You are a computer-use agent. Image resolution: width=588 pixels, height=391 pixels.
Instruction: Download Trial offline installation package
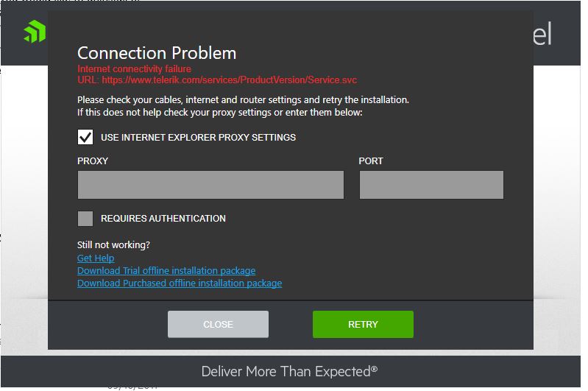pos(166,271)
